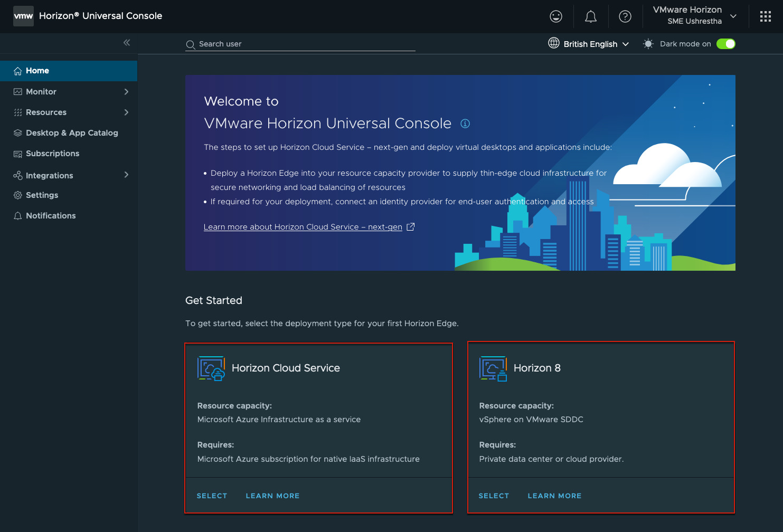Click the Settings gear icon in the sidebar
Viewport: 783px width, 532px height.
pos(18,195)
